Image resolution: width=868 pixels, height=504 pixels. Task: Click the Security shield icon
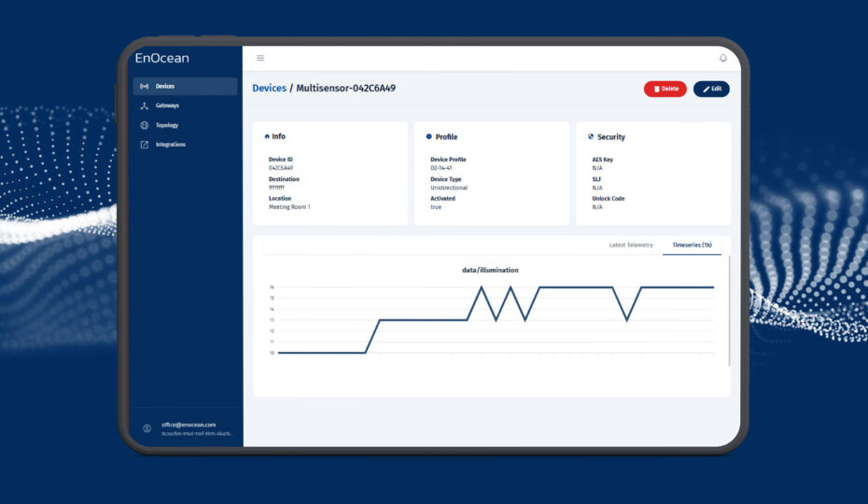point(591,136)
